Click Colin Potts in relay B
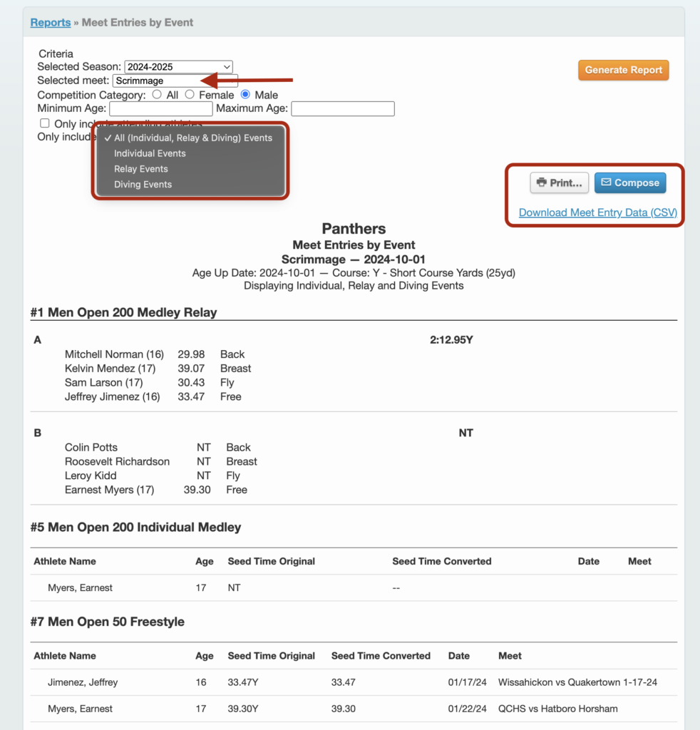This screenshot has width=700, height=730. coord(91,448)
